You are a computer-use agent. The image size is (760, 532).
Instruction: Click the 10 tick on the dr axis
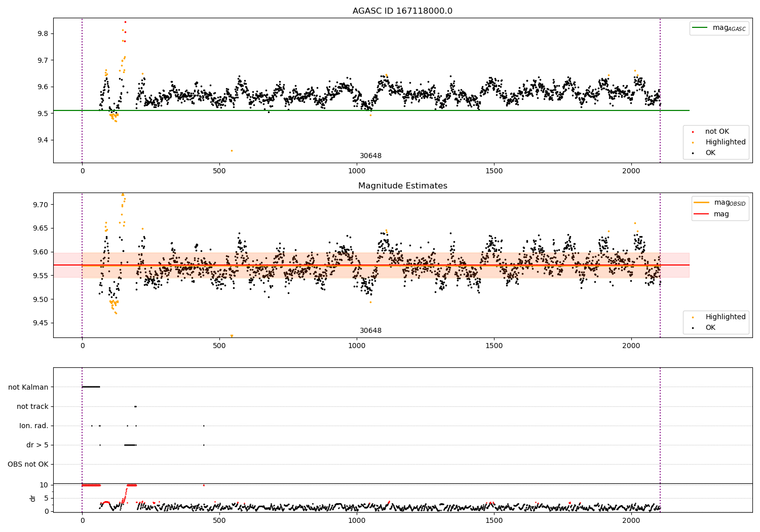(44, 485)
